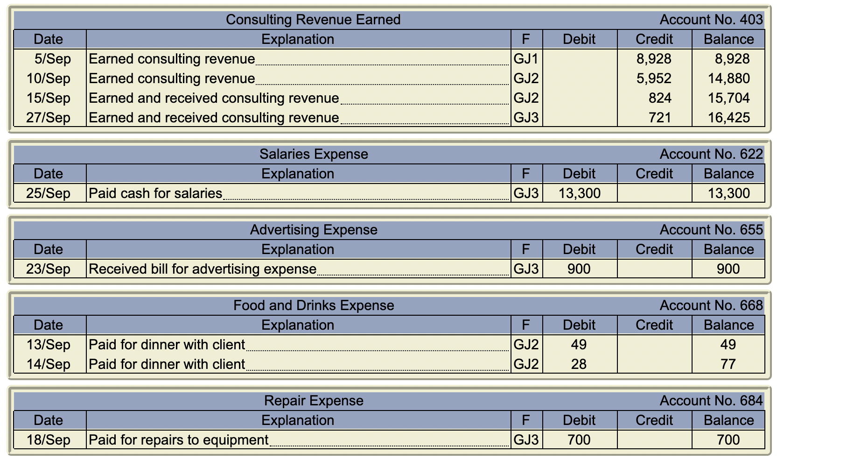Click the Debit column header in Salaries Expense
Viewport: 868px width, 467px height.
(x=579, y=173)
